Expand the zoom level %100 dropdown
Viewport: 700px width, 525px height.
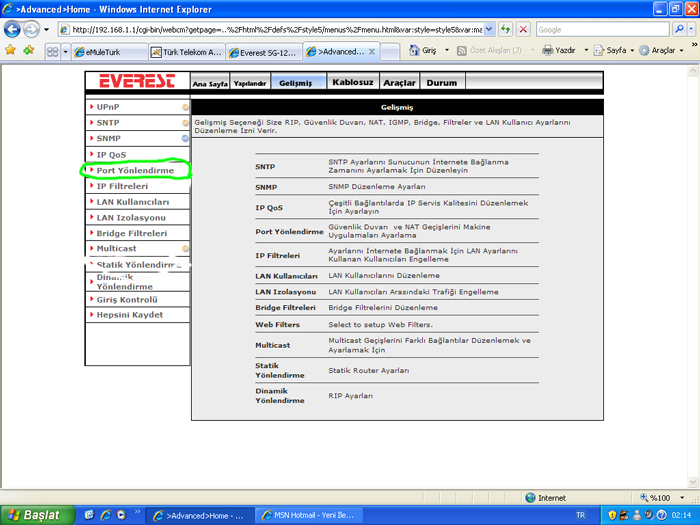(x=682, y=497)
